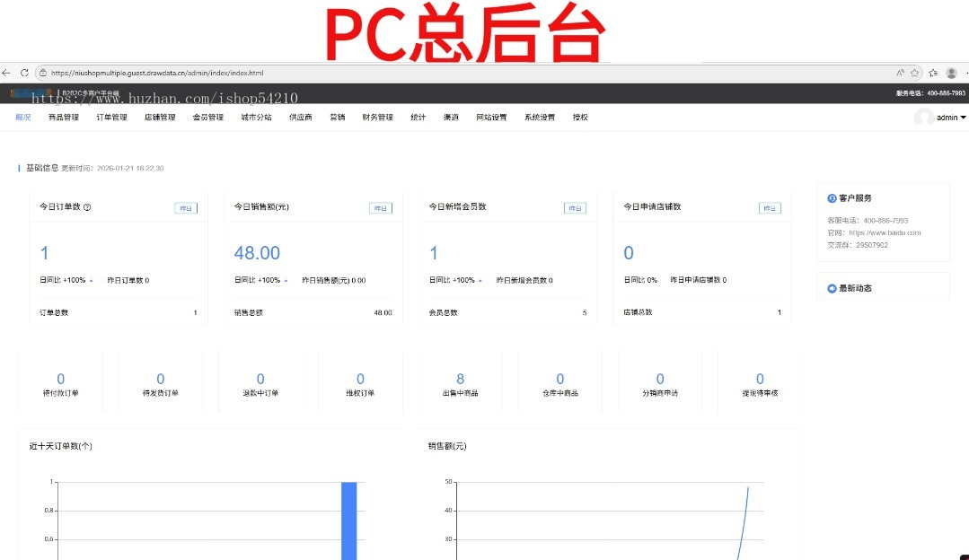
Task: Open the 统计 menu
Action: [x=418, y=118]
